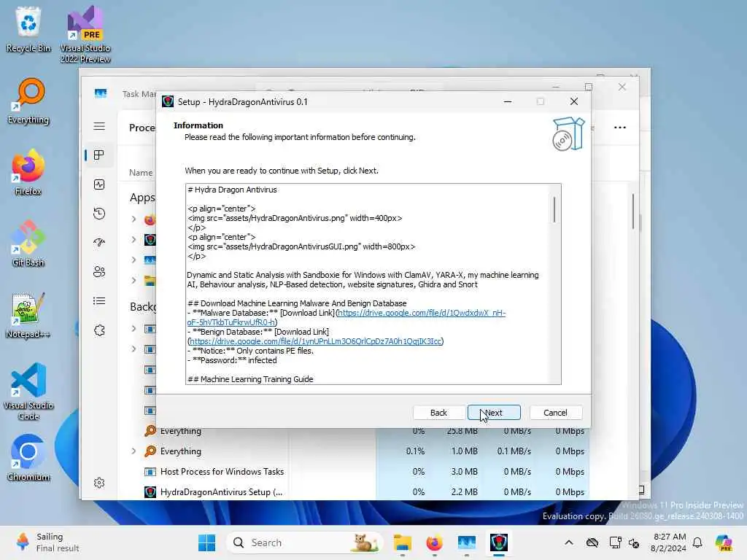The image size is (747, 560).
Task: Expand the Firefox app row in Task Manager
Action: [x=134, y=219]
